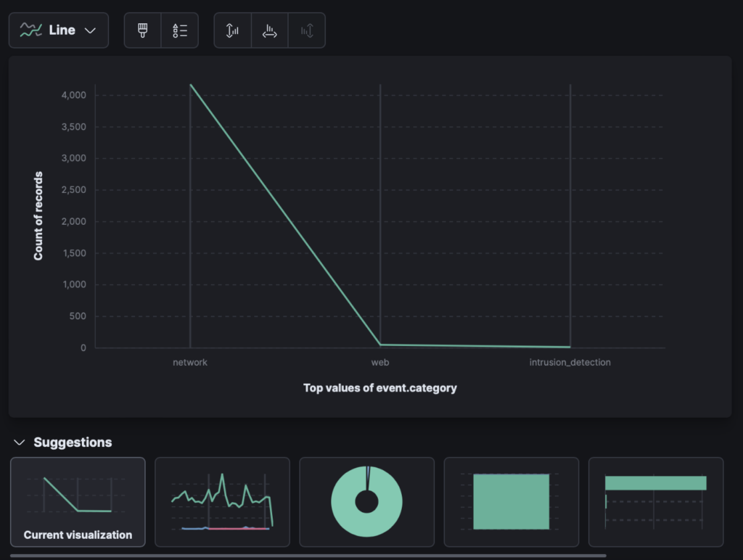Click Top values of event.category axis title

tap(379, 388)
